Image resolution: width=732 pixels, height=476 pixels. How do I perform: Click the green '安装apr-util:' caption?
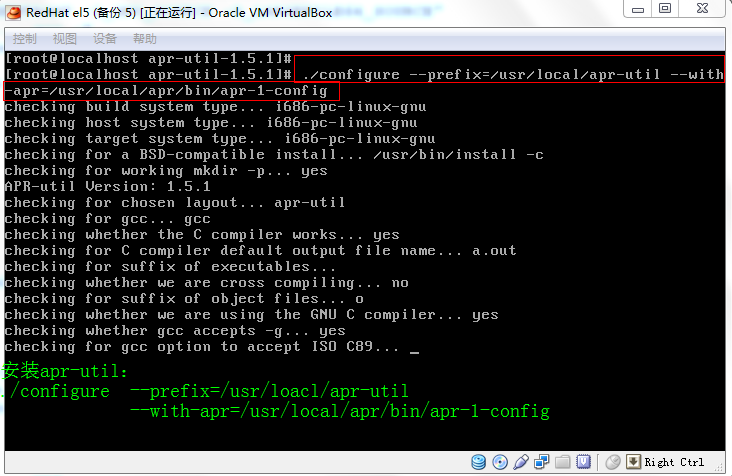(x=64, y=371)
